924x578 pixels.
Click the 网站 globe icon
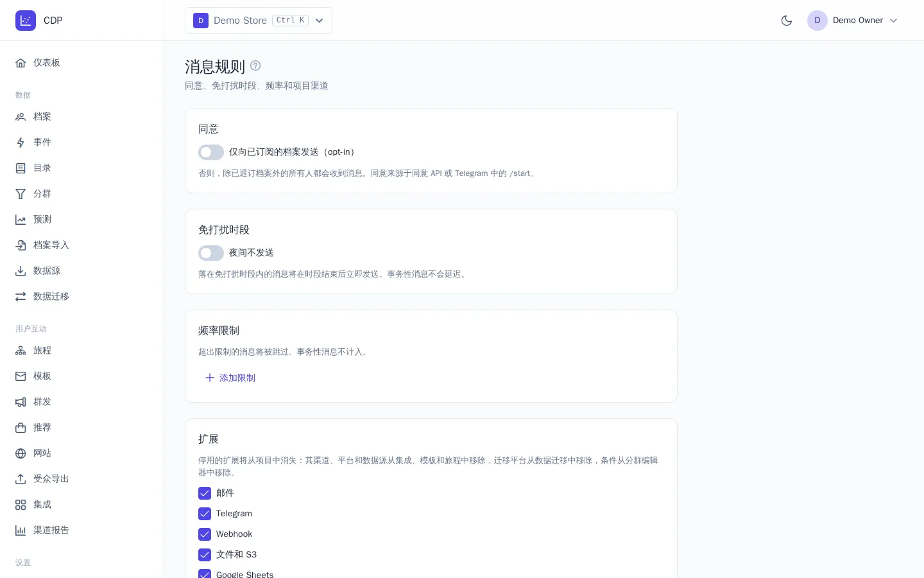tap(21, 453)
